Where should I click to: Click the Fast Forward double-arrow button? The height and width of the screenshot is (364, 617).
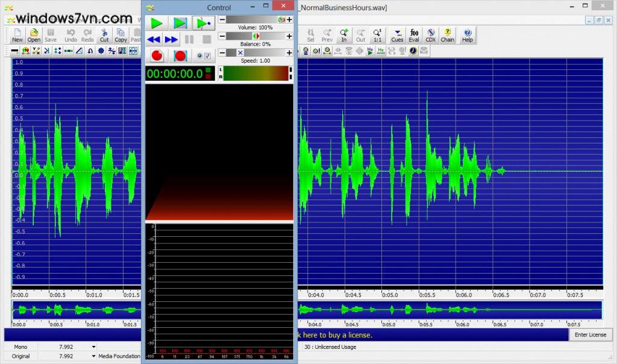(171, 40)
